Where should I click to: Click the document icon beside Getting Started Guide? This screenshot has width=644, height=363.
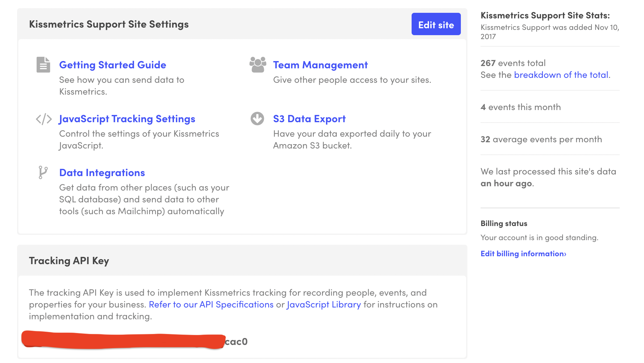coord(43,65)
